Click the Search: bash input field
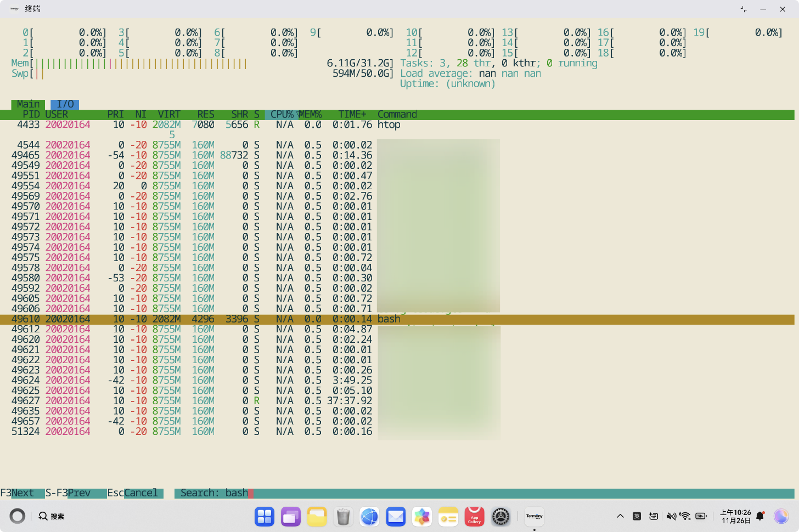This screenshot has width=799, height=532. 484,493
